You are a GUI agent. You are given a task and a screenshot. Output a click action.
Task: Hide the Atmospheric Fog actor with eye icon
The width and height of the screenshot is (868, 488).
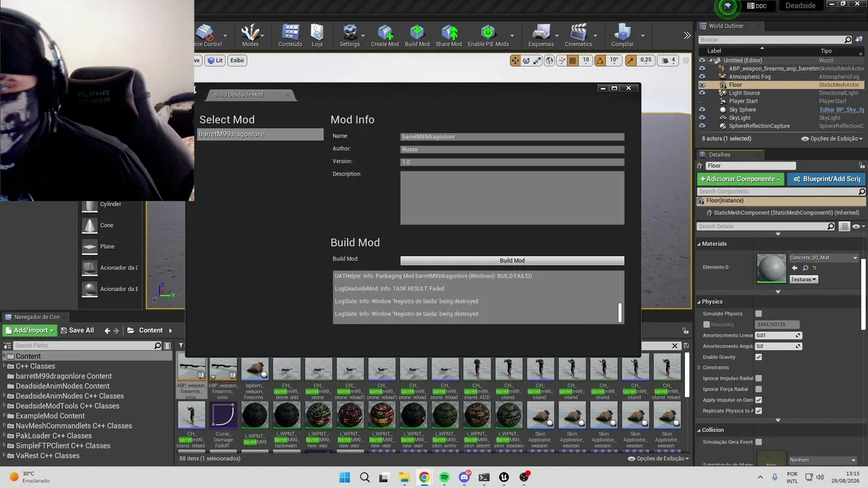pyautogui.click(x=702, y=77)
